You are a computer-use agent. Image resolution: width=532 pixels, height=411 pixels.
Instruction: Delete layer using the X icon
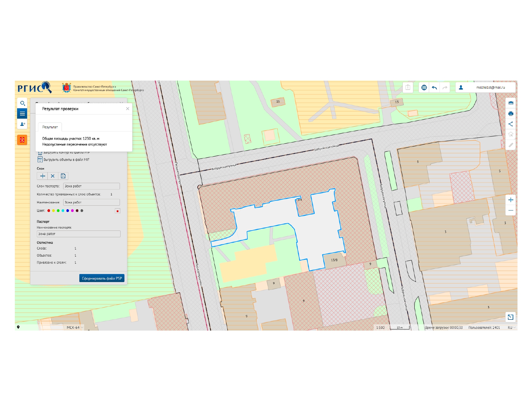tap(53, 176)
